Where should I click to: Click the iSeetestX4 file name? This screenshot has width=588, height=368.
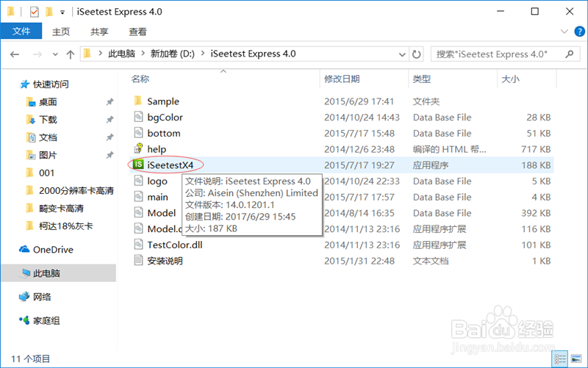[x=171, y=165]
